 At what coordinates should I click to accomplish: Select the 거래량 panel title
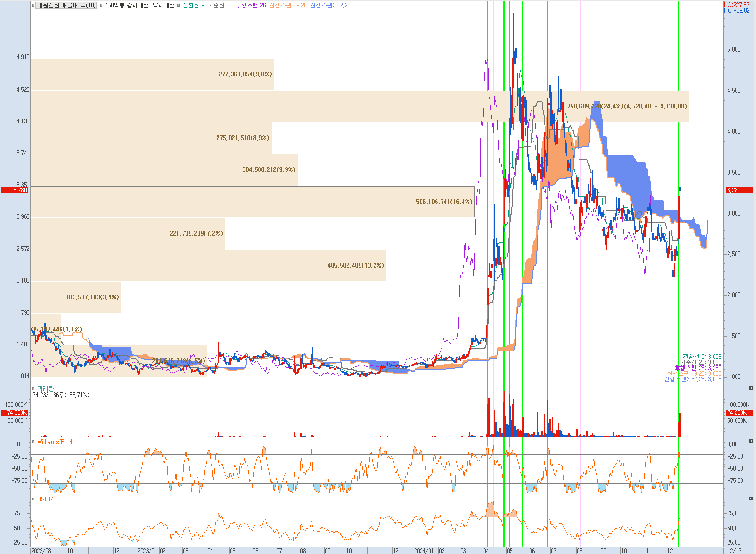pyautogui.click(x=46, y=389)
